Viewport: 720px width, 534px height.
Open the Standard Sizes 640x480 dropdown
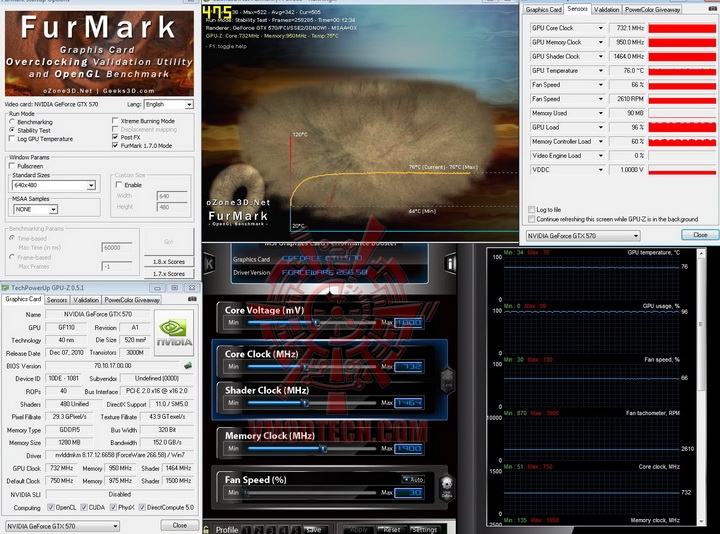point(54,185)
